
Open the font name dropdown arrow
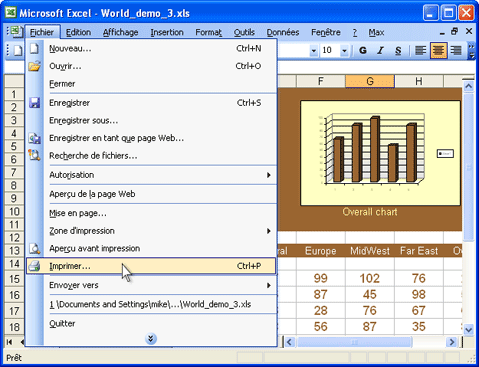tap(313, 51)
